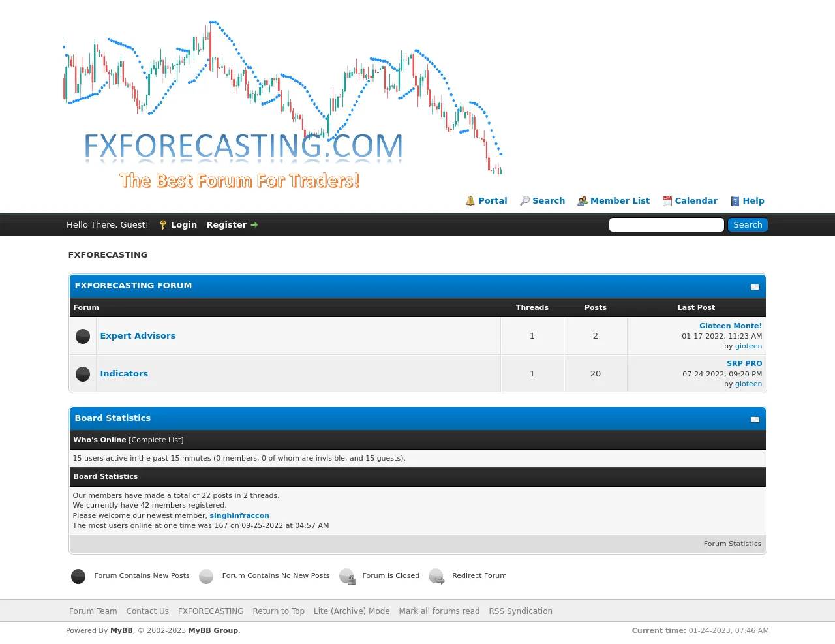Screen dimensions: 835x644
Task: Collapse the Board Statistics section
Action: pyautogui.click(x=755, y=420)
